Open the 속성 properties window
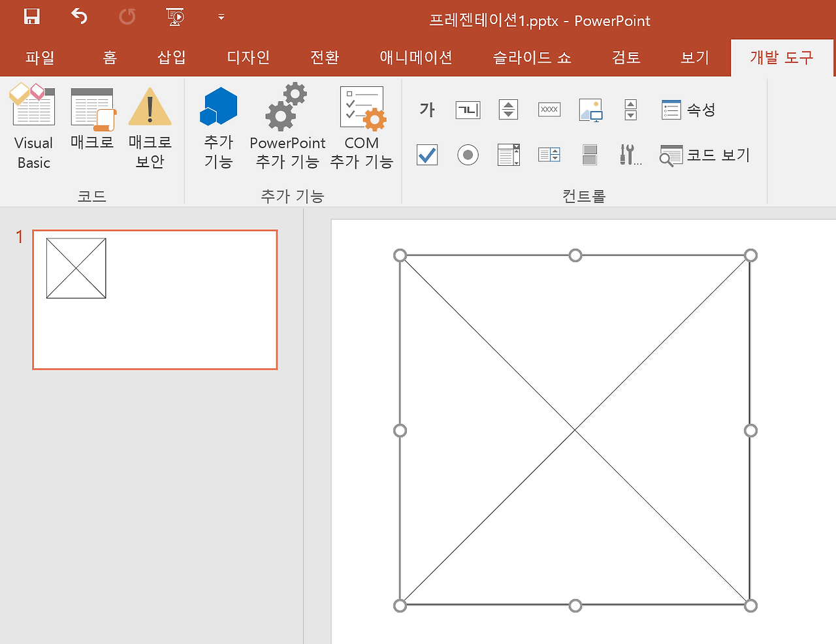The image size is (836, 644). [688, 110]
